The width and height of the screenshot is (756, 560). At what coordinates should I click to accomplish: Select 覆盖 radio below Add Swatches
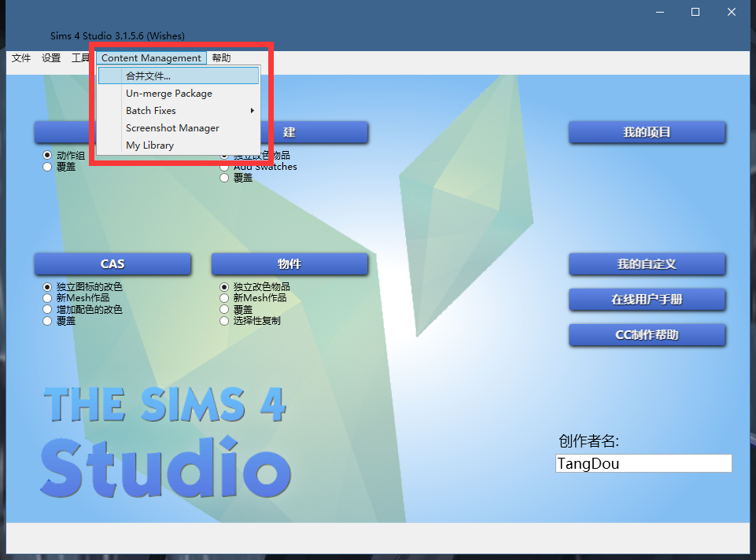[224, 178]
